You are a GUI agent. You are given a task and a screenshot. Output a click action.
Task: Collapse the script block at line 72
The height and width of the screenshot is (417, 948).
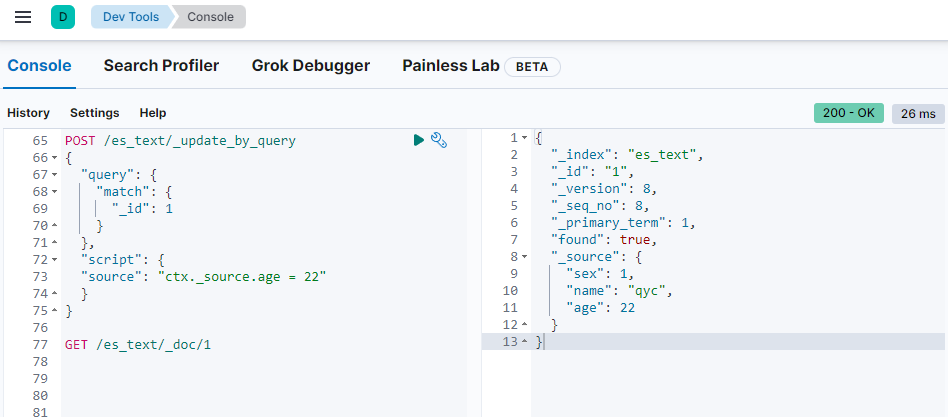[54, 260]
